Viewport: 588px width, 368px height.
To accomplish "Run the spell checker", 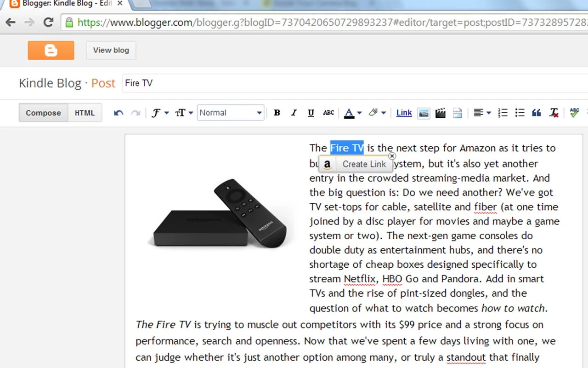I will coord(574,113).
